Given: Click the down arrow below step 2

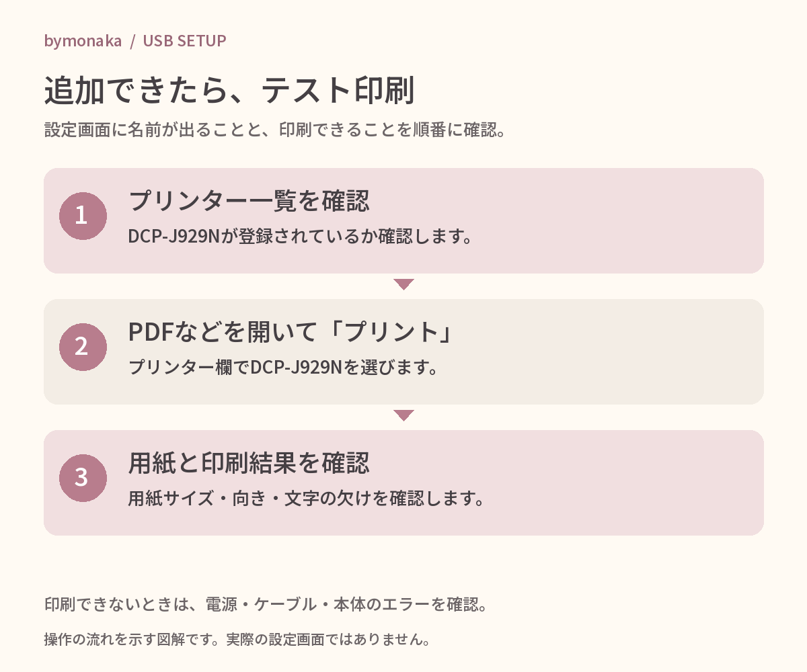Looking at the screenshot, I should pos(403,415).
